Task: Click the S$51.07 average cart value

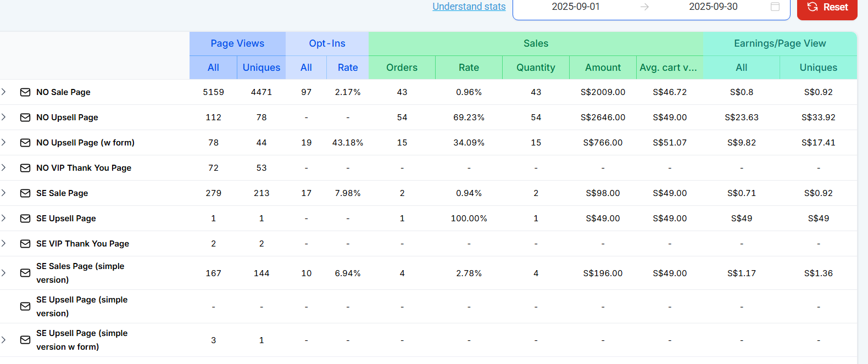Action: pos(670,143)
